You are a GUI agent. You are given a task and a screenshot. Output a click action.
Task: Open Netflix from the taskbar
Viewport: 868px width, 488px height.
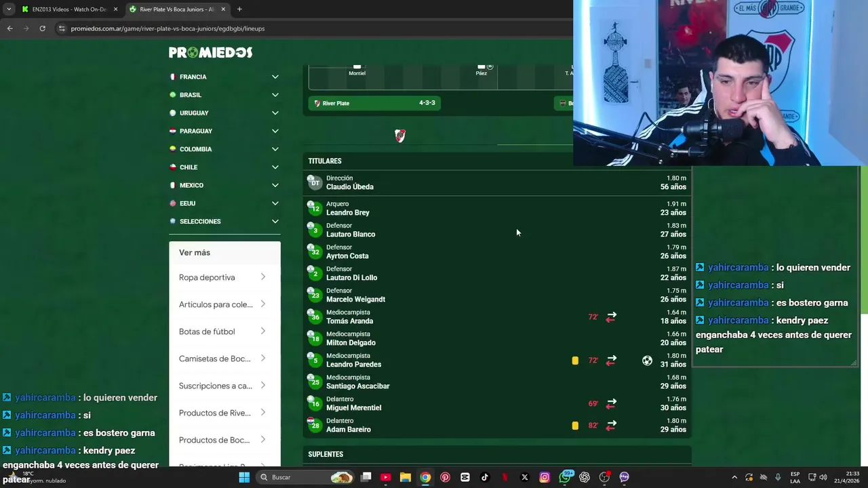505,477
